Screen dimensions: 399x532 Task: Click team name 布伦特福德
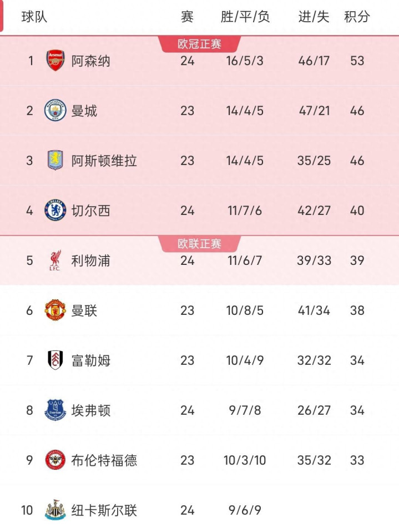point(104,460)
